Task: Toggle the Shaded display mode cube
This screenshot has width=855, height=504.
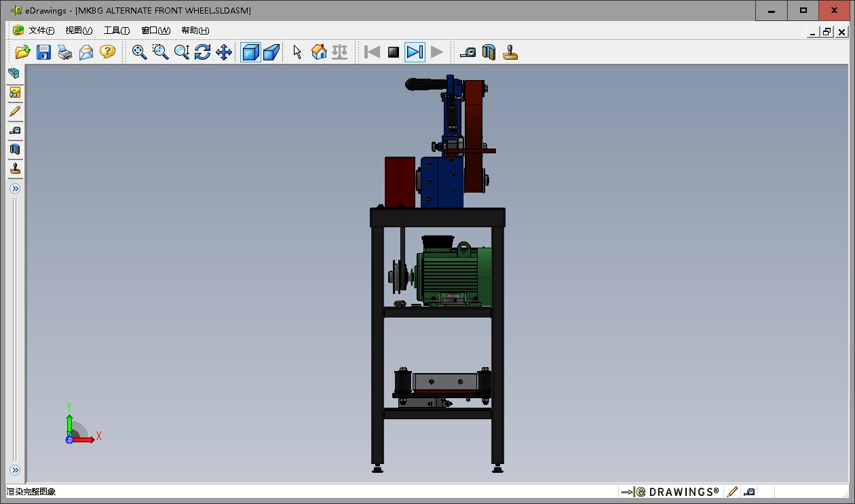Action: (x=250, y=52)
